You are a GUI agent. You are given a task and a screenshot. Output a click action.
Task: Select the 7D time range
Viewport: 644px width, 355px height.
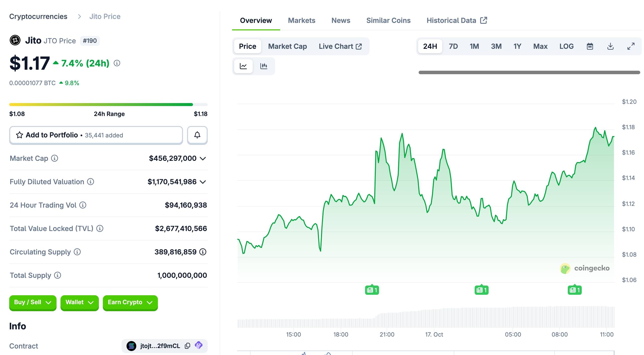(x=453, y=46)
